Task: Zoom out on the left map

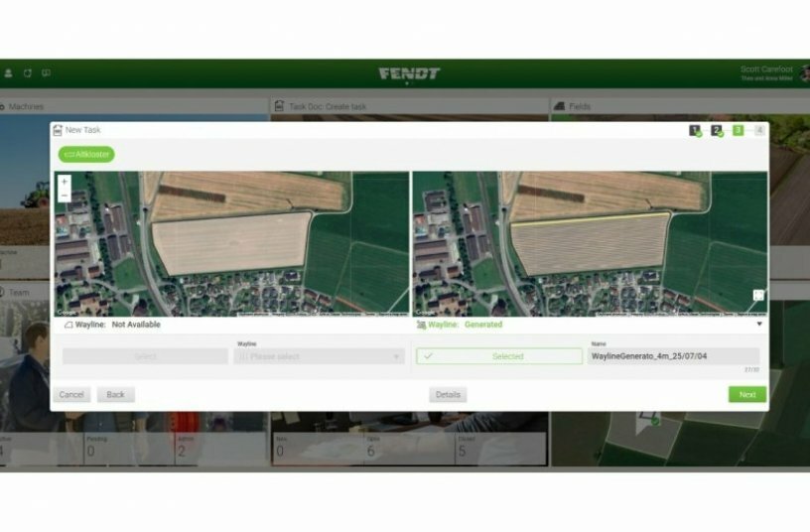Action: (65, 196)
